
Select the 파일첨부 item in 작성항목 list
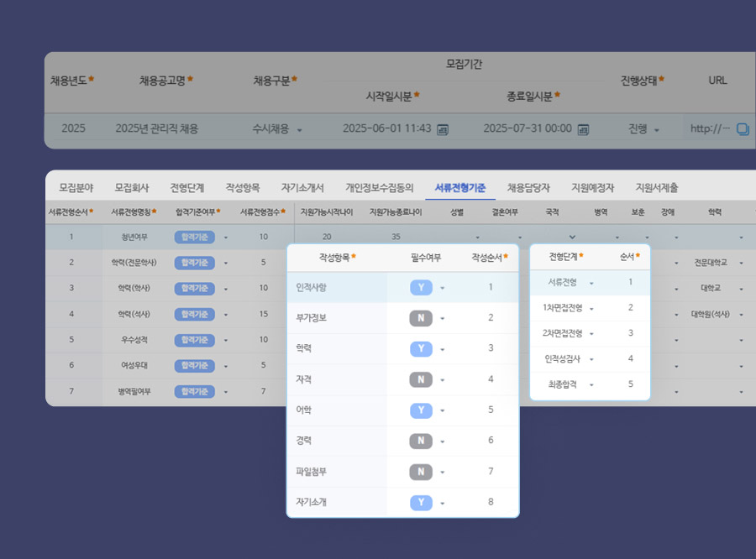coord(312,472)
